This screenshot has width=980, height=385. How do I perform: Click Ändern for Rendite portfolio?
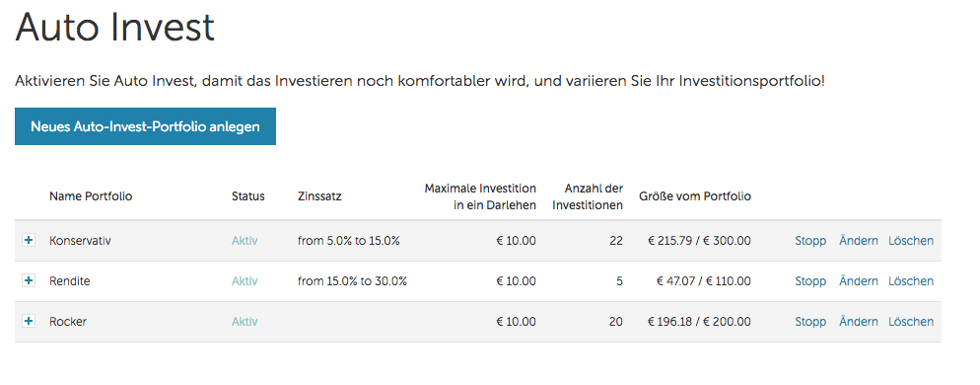pos(858,281)
